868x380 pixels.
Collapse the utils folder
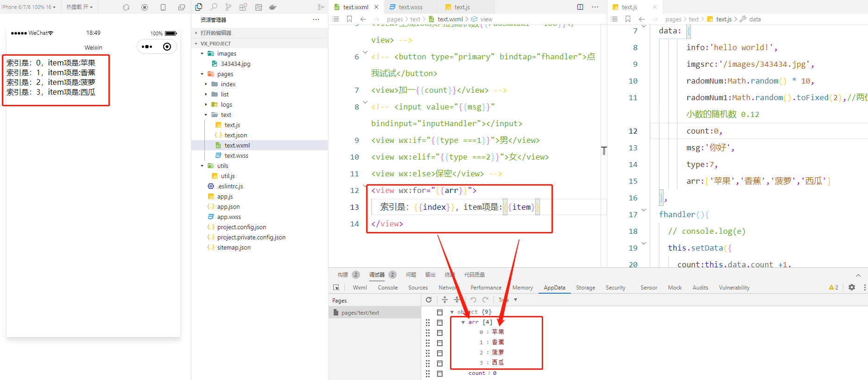pos(202,166)
